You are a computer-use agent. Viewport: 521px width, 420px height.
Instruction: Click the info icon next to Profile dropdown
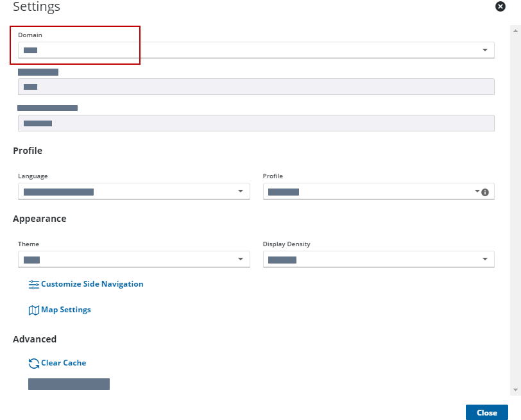(485, 192)
